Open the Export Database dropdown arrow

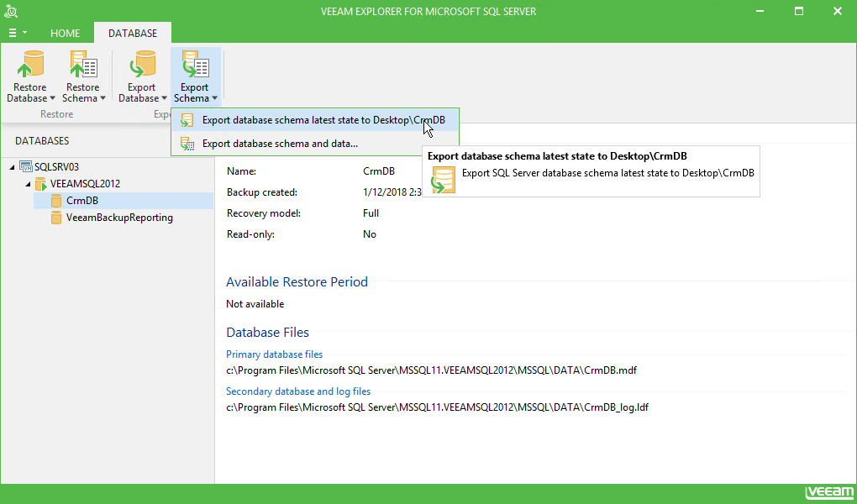(x=164, y=98)
